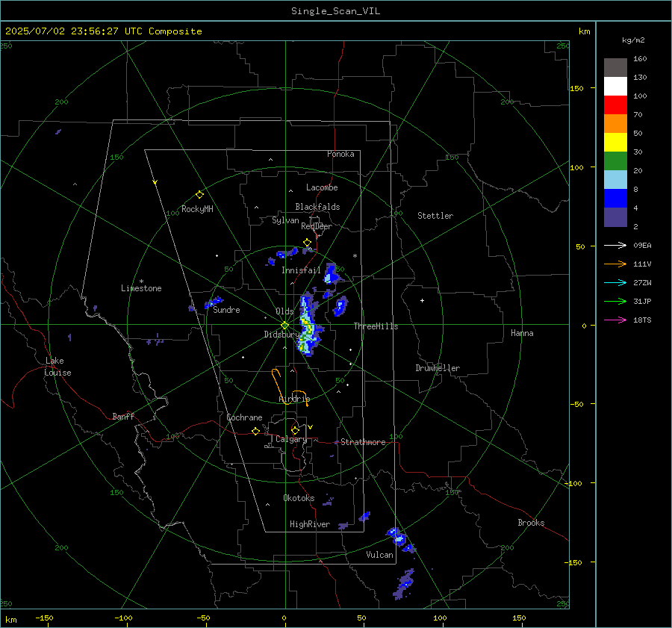Screen dimensions: 672x628
Task: Click the cyan 27ZW arrow icon
Action: point(615,282)
